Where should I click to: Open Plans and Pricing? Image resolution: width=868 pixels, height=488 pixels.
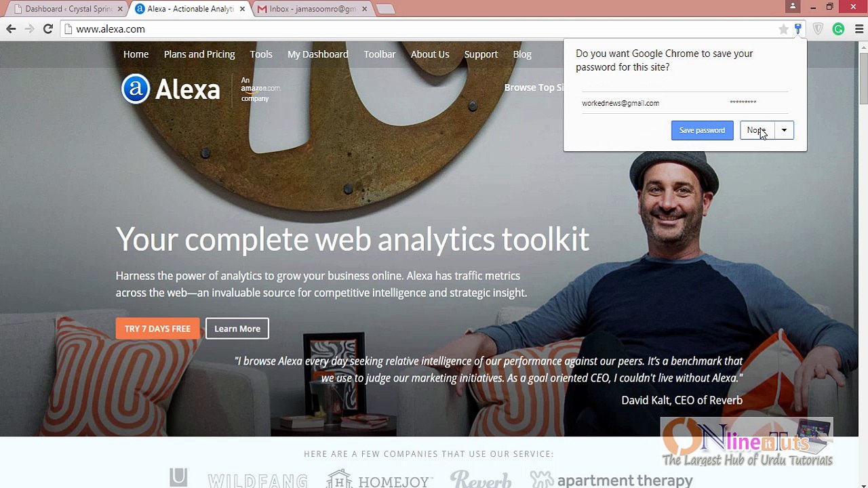199,54
